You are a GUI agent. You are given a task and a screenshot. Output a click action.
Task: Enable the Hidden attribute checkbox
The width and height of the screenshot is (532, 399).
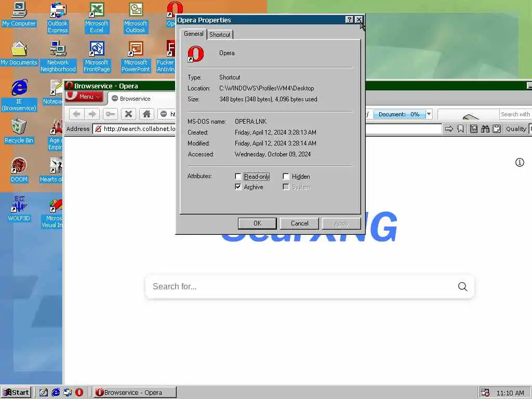click(286, 177)
